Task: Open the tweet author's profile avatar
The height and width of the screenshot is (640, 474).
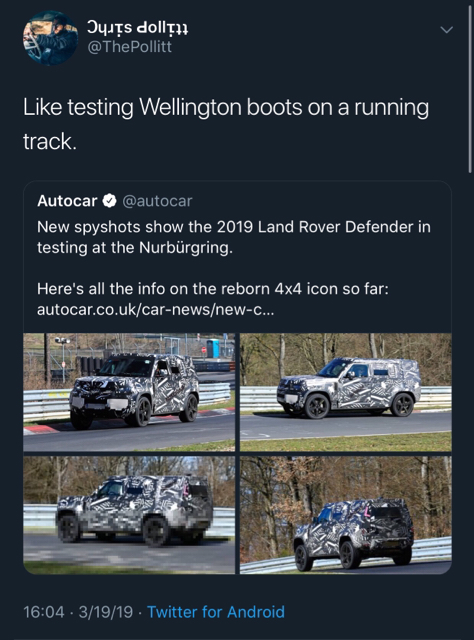Action: click(50, 38)
